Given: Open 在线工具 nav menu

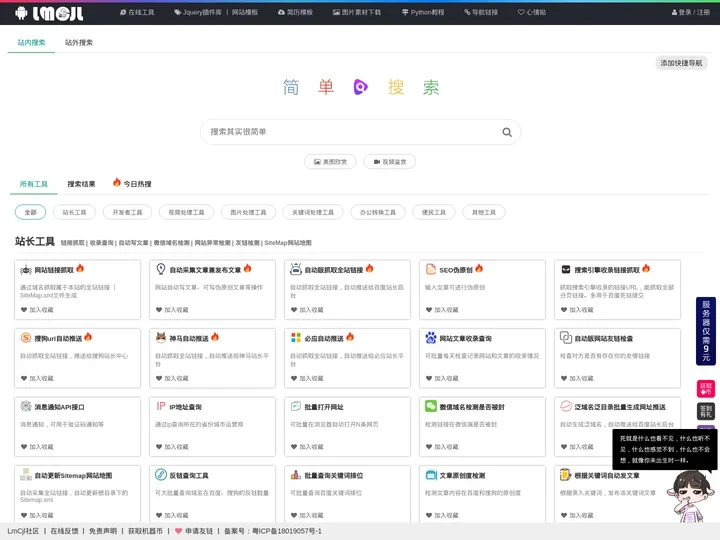Looking at the screenshot, I should 137,12.
